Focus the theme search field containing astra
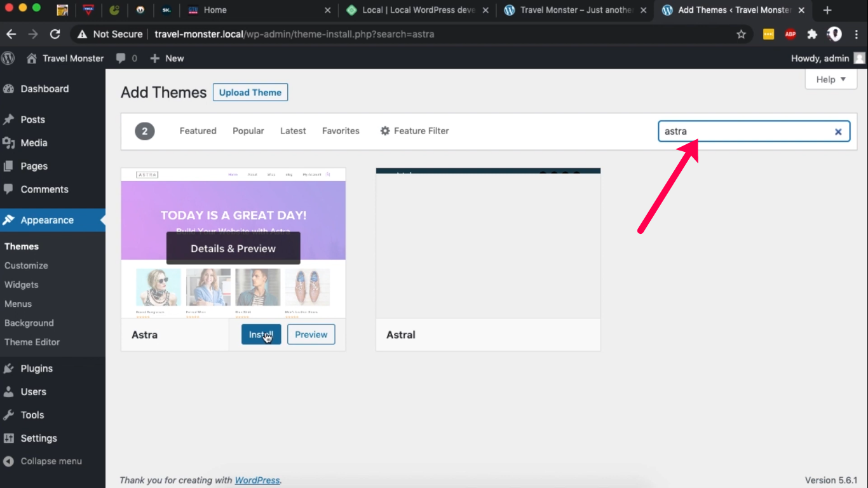 754,132
